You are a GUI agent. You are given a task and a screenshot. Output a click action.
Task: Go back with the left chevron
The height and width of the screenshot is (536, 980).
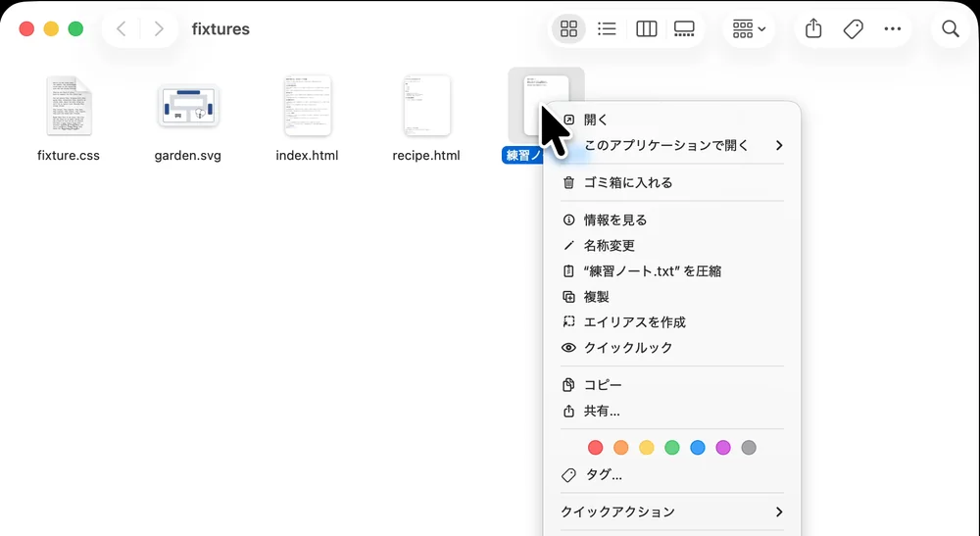pos(122,28)
